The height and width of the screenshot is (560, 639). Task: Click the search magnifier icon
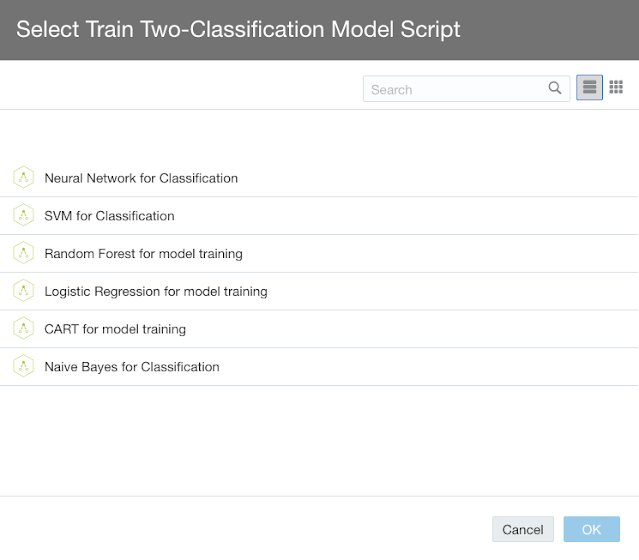coord(555,89)
